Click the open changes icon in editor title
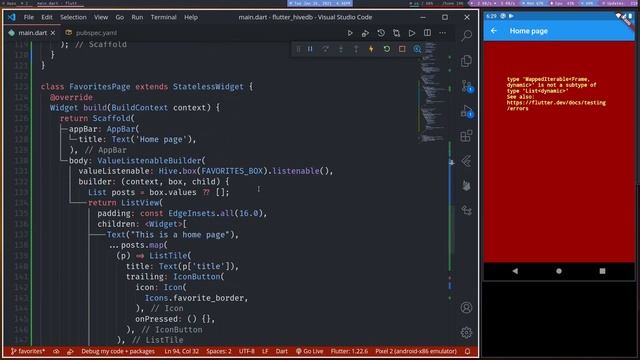Screen dimensions: 640x360 (x=396, y=33)
